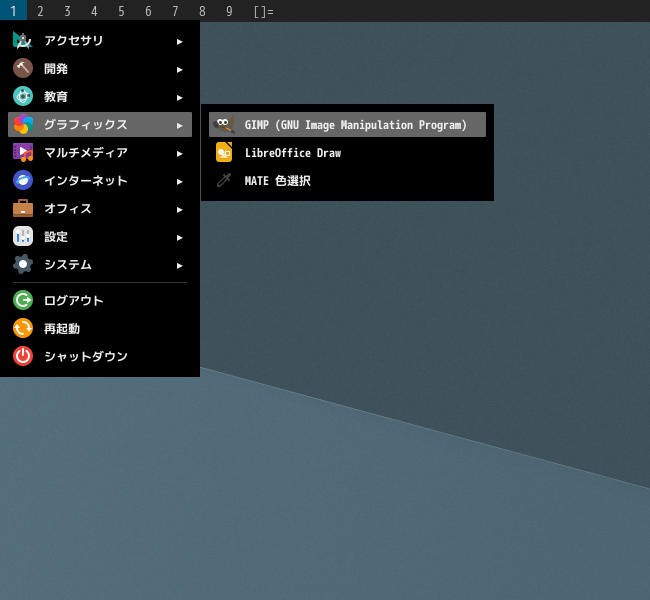Choose ログアウト to log out

coord(100,300)
